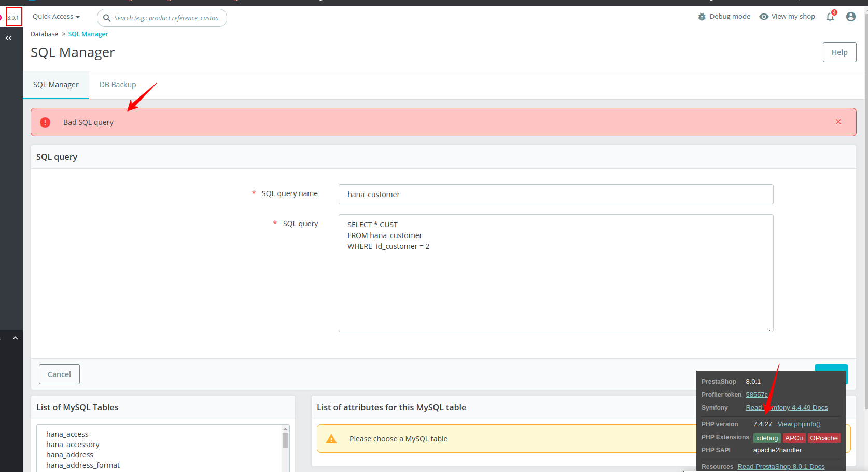
Task: Open Database from the breadcrumb
Action: 44,34
